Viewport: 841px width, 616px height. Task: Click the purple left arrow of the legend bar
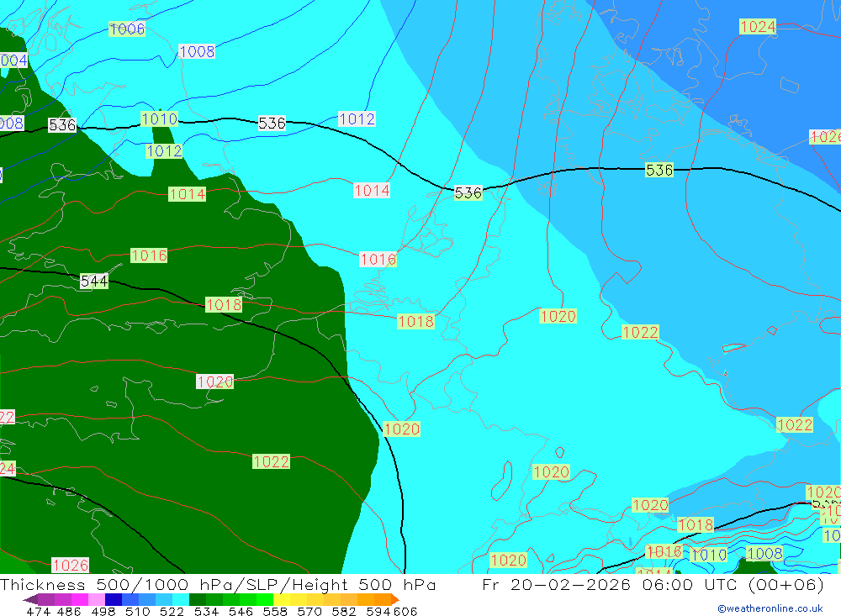click(x=30, y=599)
